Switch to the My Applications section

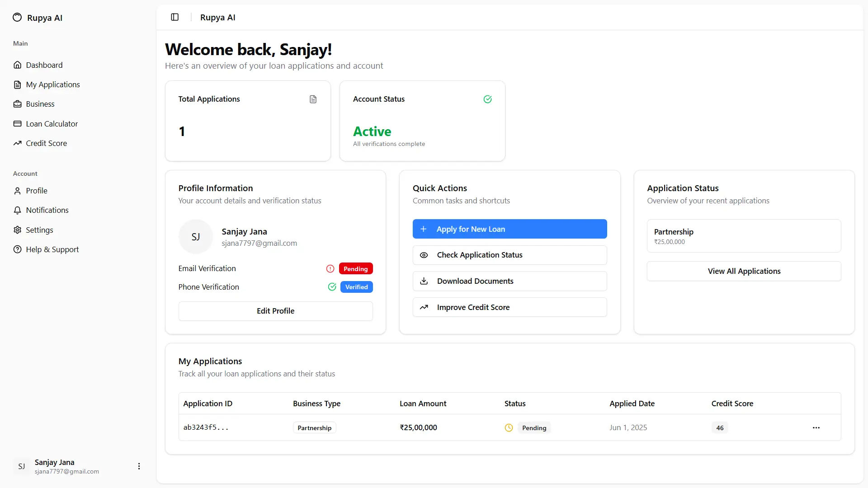(53, 84)
